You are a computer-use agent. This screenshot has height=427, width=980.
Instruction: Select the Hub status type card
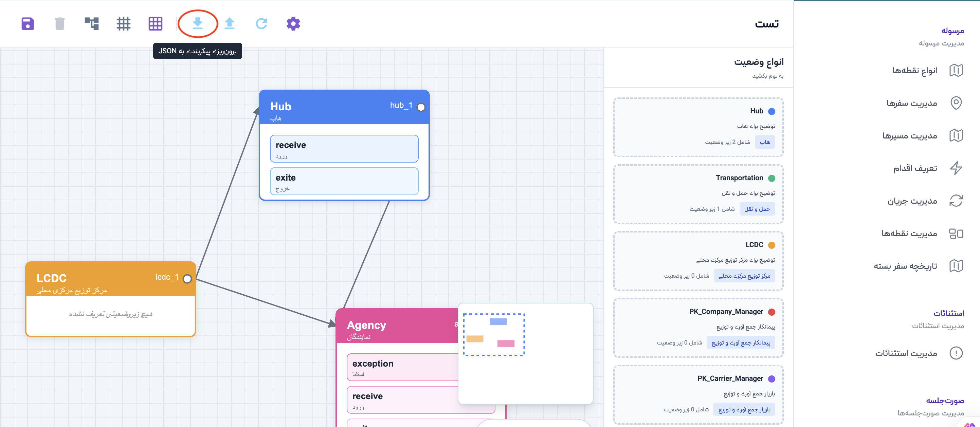point(698,127)
